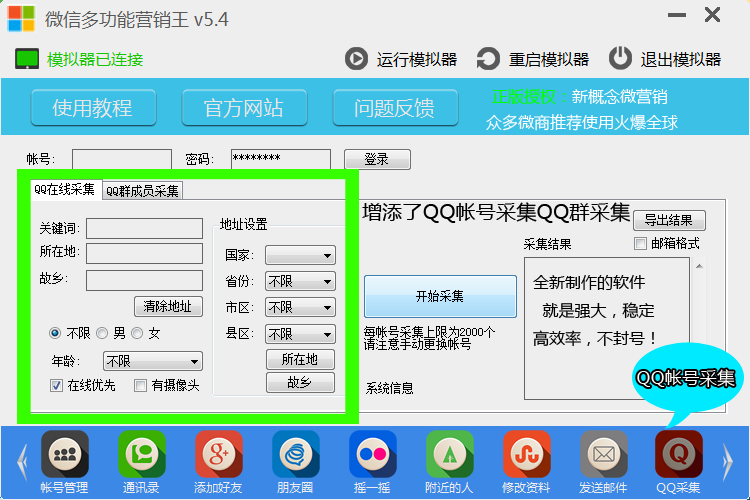The image size is (750, 500).
Task: Click the 密码 input field
Action: pos(281,159)
